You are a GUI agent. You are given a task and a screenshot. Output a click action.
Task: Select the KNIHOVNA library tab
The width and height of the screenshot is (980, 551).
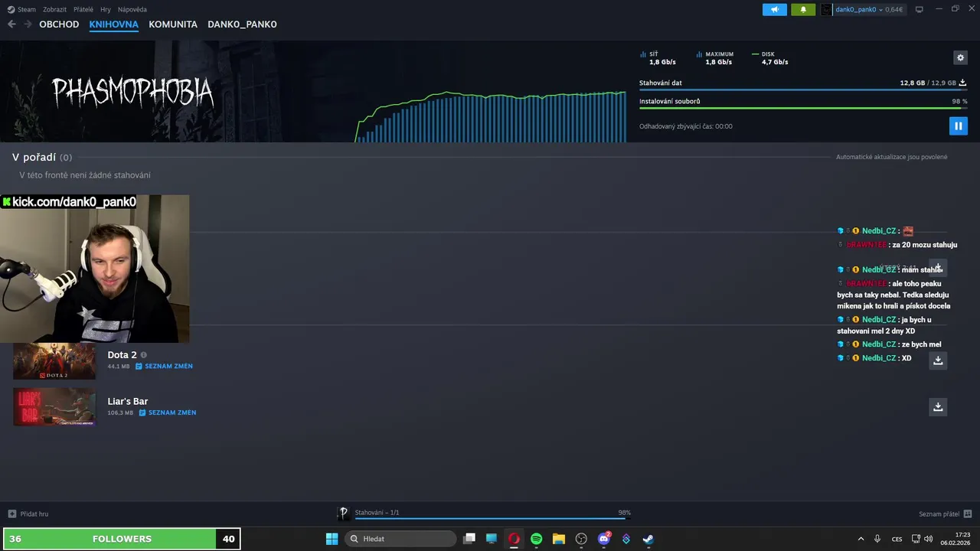113,24
